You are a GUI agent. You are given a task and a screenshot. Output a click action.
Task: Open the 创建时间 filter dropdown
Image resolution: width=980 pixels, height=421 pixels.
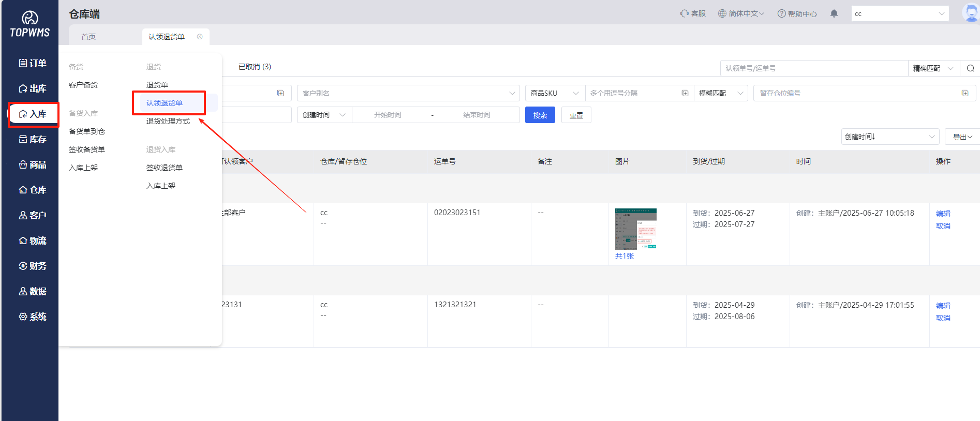tap(324, 115)
